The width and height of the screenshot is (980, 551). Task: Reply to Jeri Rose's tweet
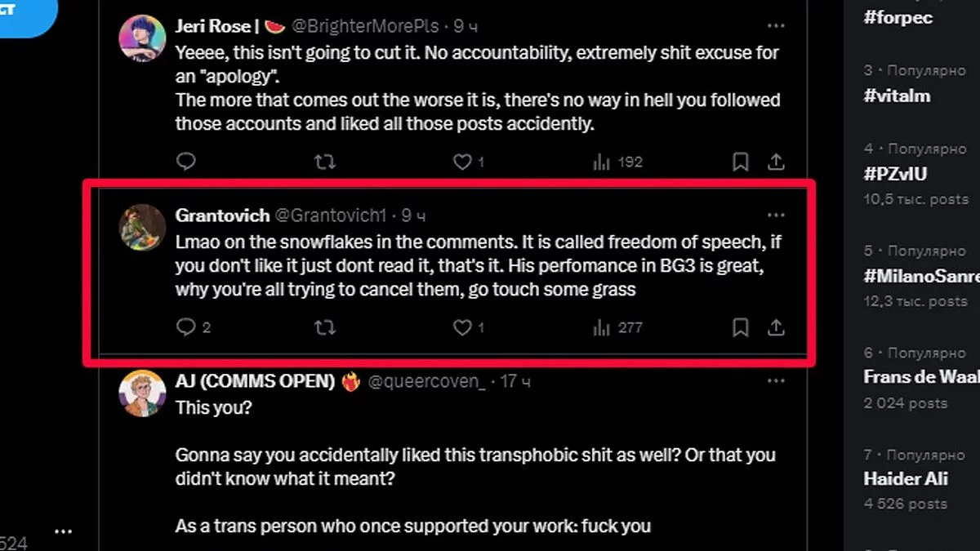186,162
